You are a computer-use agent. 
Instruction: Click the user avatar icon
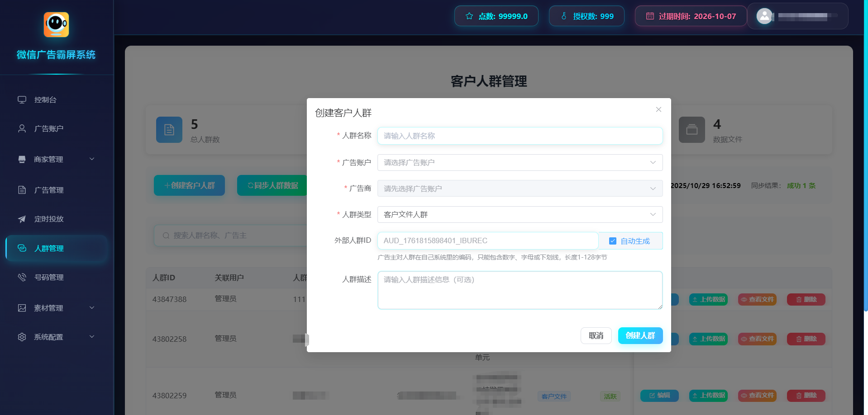764,16
